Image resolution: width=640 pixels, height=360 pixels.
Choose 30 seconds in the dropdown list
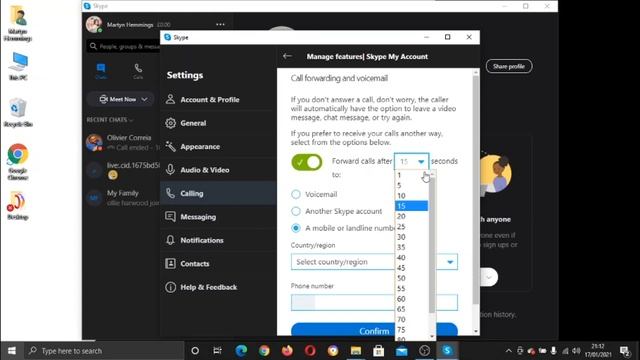click(411, 237)
